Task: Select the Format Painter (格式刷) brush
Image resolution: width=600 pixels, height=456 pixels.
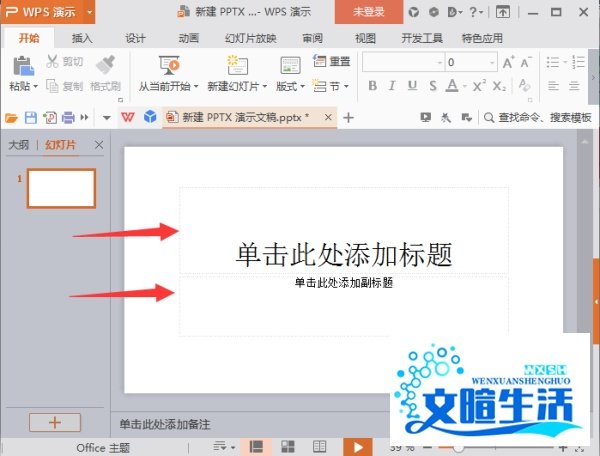Action: tap(106, 64)
